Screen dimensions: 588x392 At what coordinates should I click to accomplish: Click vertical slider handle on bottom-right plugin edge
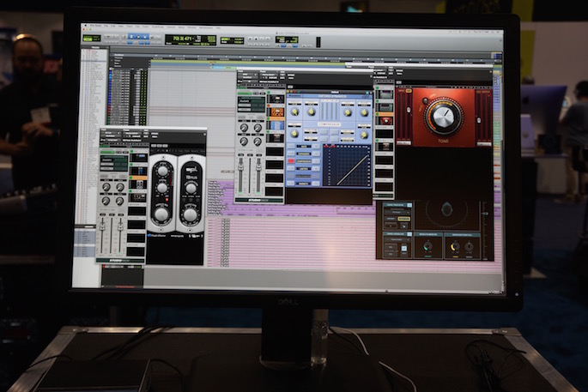pyautogui.click(x=485, y=214)
